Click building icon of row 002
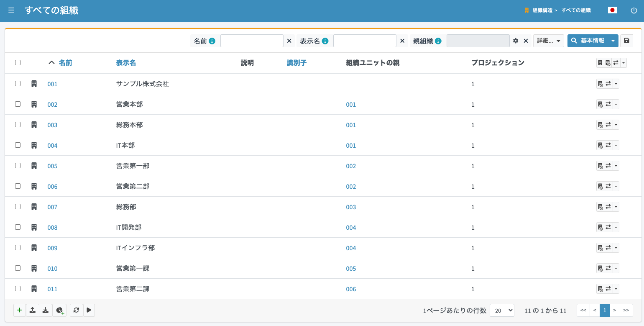 34,104
